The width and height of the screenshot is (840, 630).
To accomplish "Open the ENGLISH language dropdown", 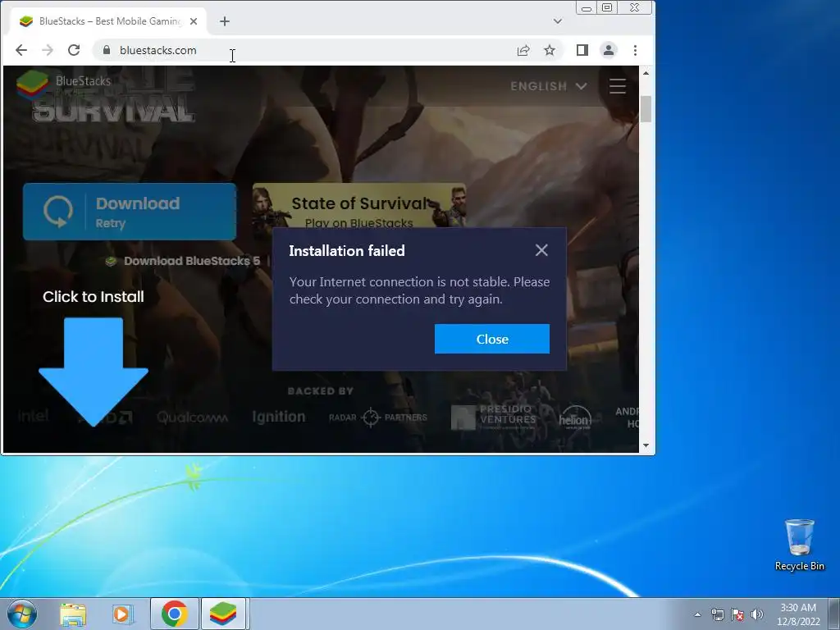I will (549, 86).
